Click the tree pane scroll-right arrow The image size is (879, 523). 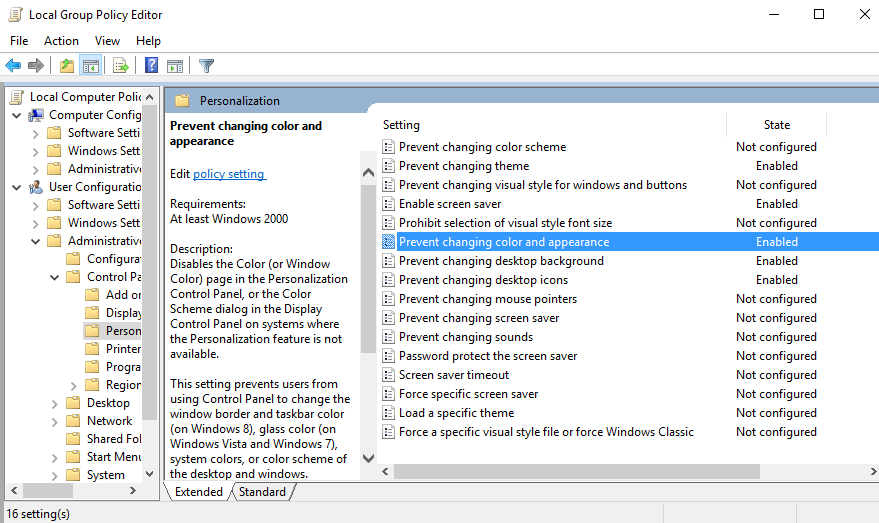tap(133, 490)
